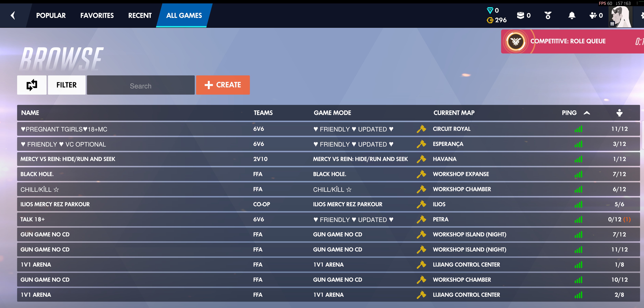Image resolution: width=644 pixels, height=308 pixels.
Task: Click ping bars icon on Havana row
Action: click(x=578, y=159)
